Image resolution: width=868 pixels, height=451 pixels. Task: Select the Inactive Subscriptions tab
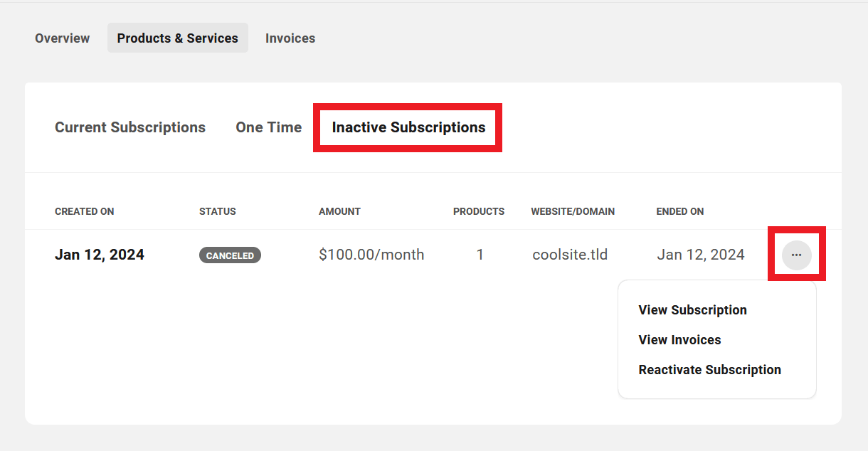(407, 127)
